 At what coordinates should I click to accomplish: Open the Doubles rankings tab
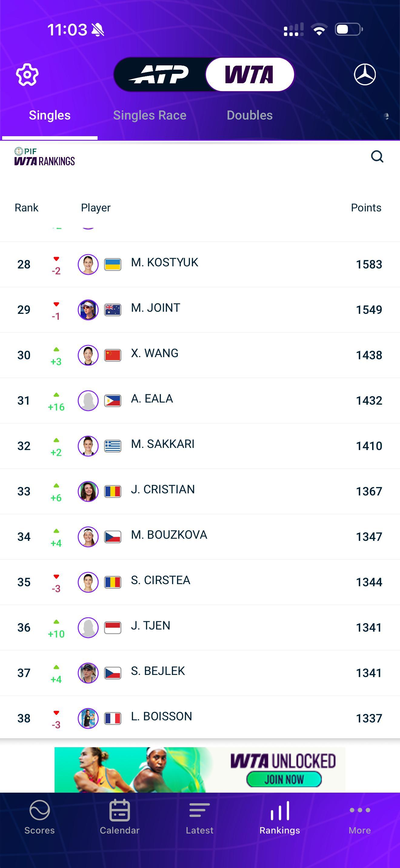click(x=250, y=115)
